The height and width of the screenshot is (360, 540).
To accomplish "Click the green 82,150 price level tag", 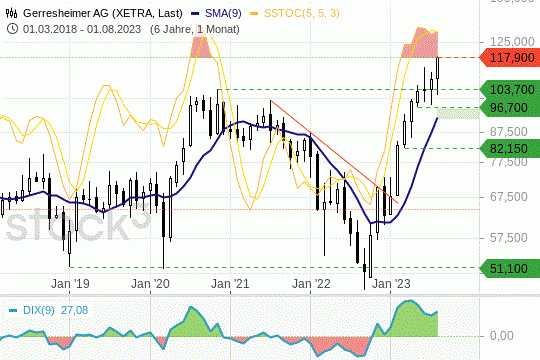I will click(509, 148).
